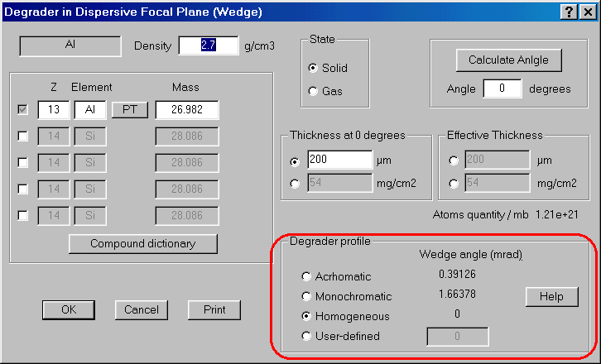Select the Gas state radio button
The width and height of the screenshot is (601, 364).
pos(313,91)
